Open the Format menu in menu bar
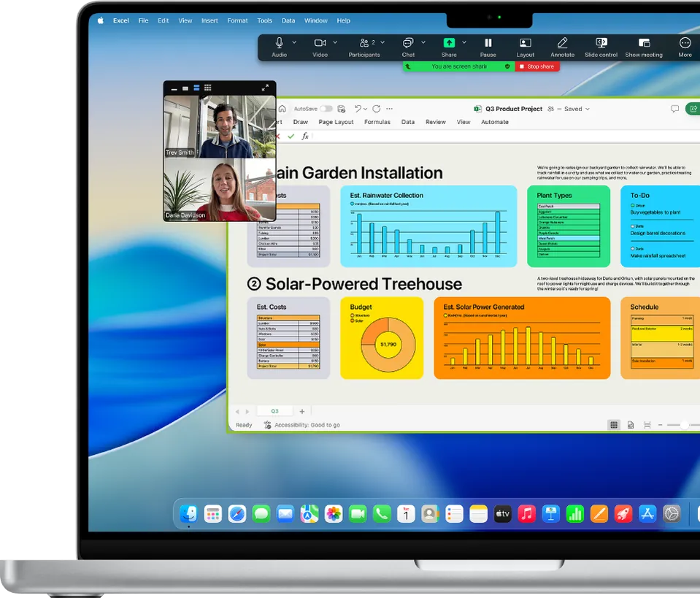700x598 pixels. click(x=237, y=20)
